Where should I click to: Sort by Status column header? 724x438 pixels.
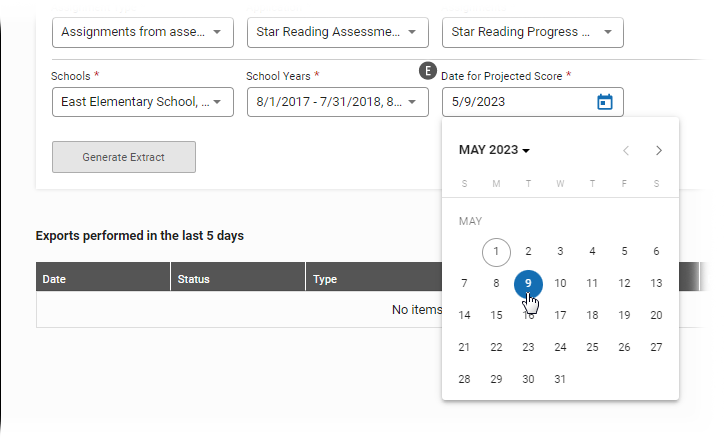pyautogui.click(x=238, y=277)
